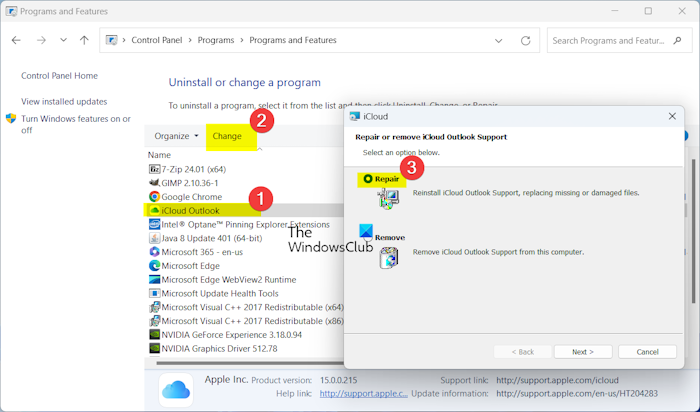This screenshot has width=700, height=412.
Task: Click the address bar Control Panel icon
Action: pyautogui.click(x=111, y=40)
